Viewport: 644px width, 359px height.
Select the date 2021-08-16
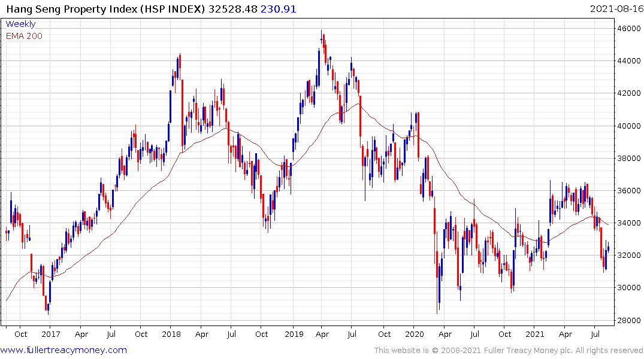[x=616, y=9]
